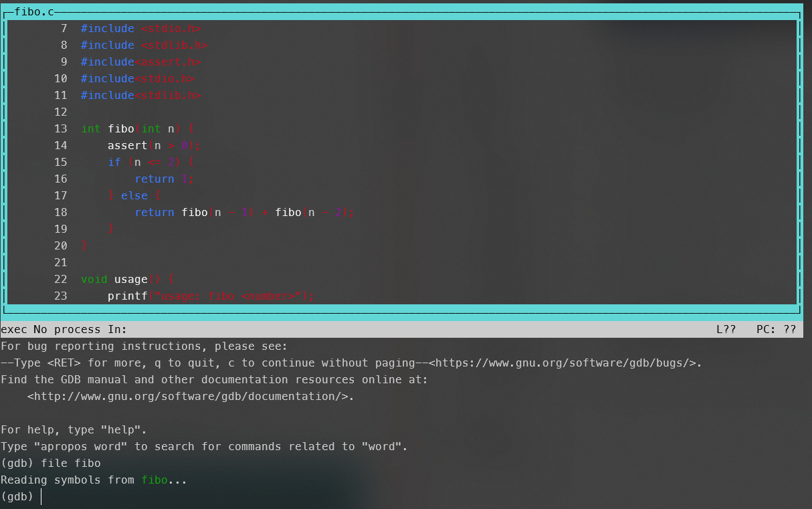Click the green 'fibo' filename in Reading symbols

point(154,480)
